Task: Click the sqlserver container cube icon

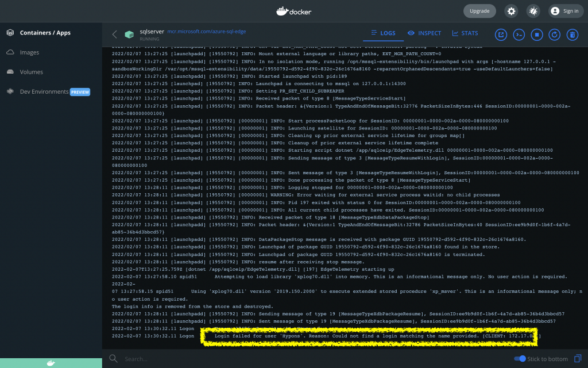Action: click(129, 34)
